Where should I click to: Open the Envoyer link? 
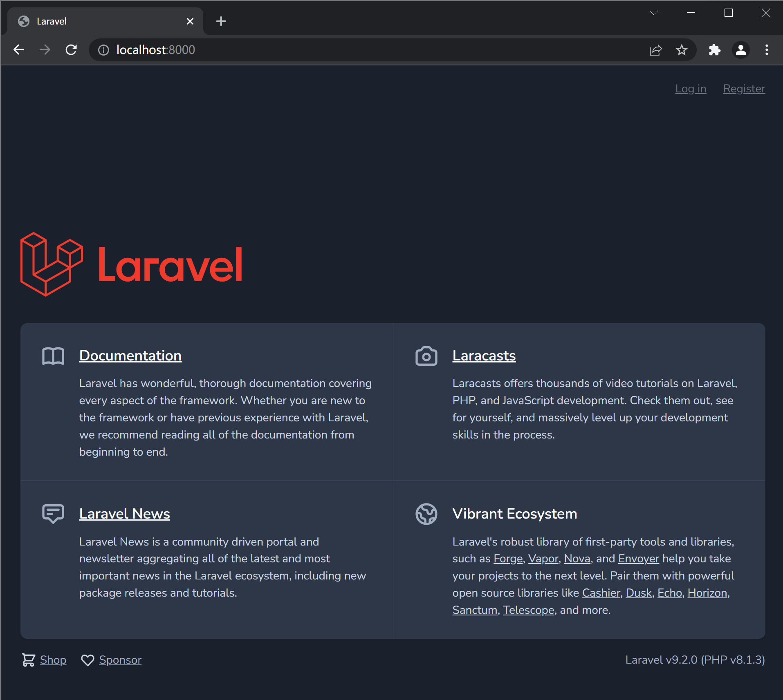[x=639, y=559]
